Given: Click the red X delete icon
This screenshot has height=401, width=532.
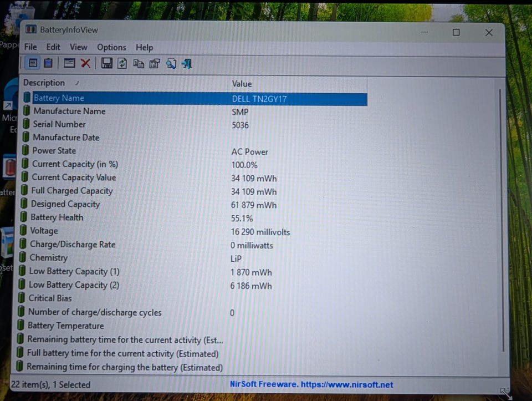Looking at the screenshot, I should 85,63.
